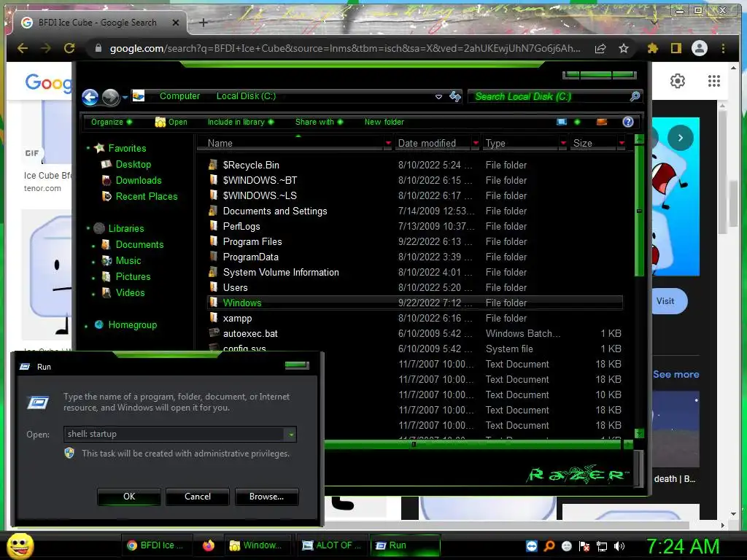Click the Explorer vertical scrollbar thumb
Screen dimensions: 747x560
pyautogui.click(x=639, y=210)
